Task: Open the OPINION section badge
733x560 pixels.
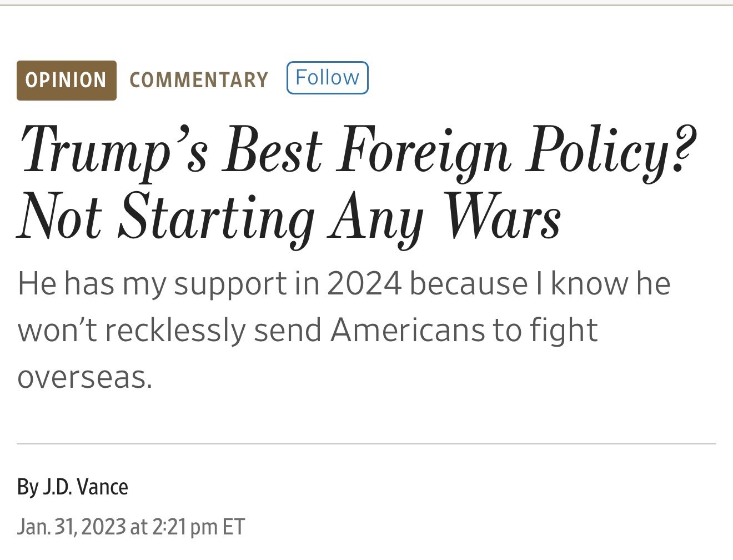Action: pos(66,81)
